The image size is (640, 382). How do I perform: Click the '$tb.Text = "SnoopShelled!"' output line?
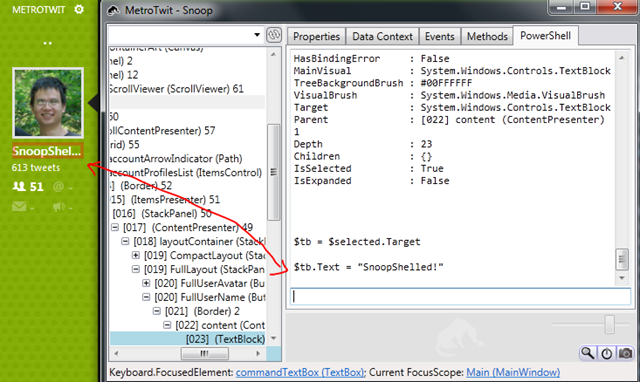[x=369, y=267]
